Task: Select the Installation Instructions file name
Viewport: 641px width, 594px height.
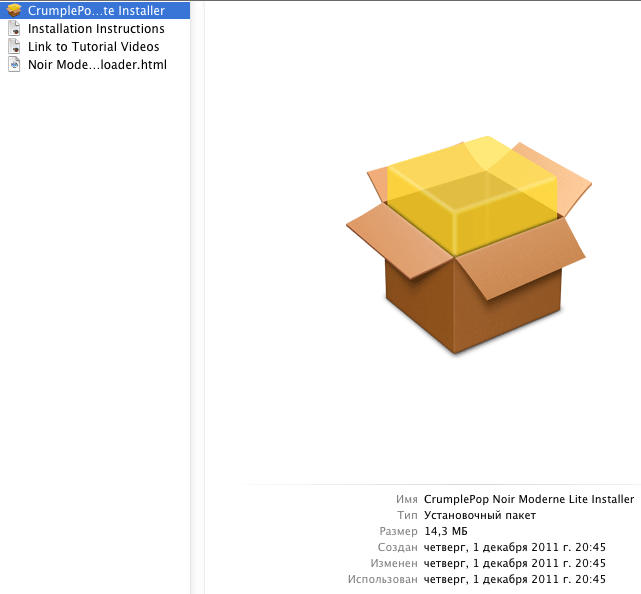Action: (96, 29)
